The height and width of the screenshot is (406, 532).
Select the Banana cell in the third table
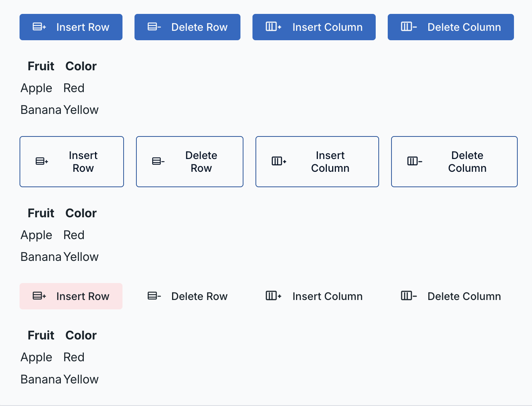41,379
